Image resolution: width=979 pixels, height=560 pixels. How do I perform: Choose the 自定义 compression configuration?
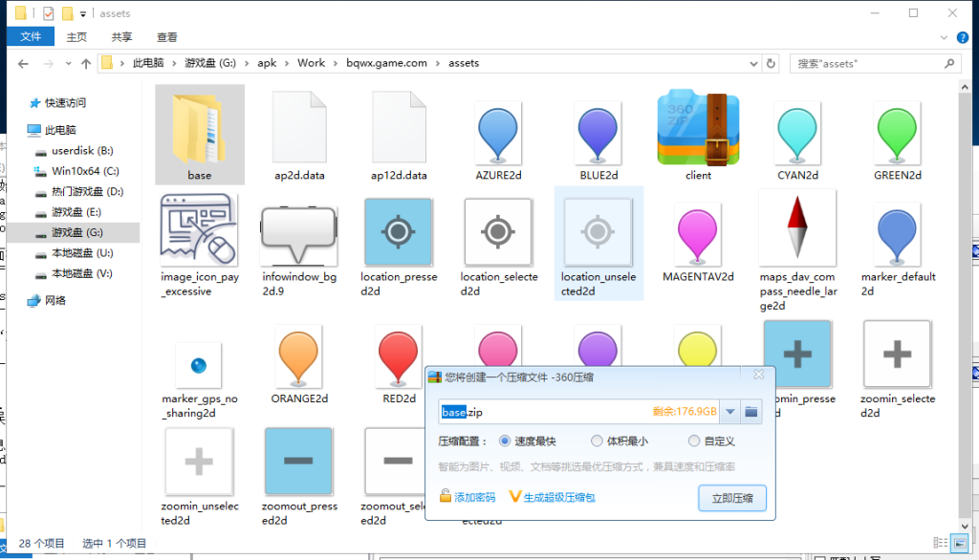click(x=693, y=441)
